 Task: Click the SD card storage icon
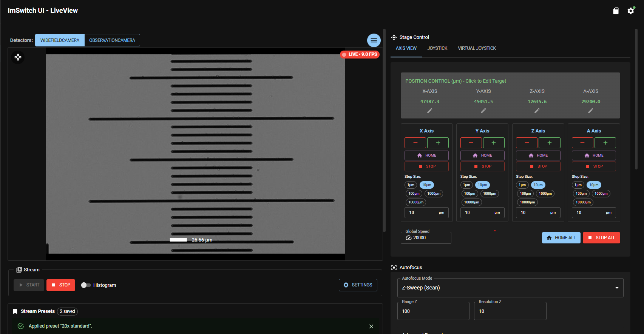point(616,11)
